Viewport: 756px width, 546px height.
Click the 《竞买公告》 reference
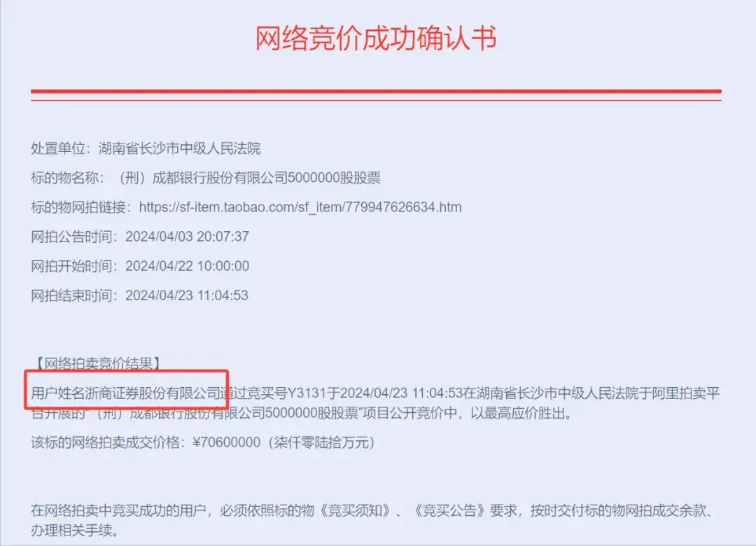pos(449,510)
